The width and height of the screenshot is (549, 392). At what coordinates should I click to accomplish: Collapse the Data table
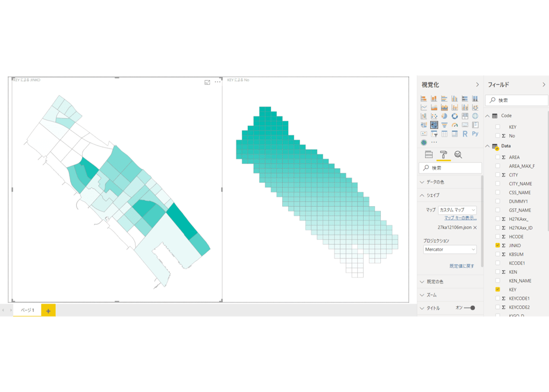pos(487,146)
